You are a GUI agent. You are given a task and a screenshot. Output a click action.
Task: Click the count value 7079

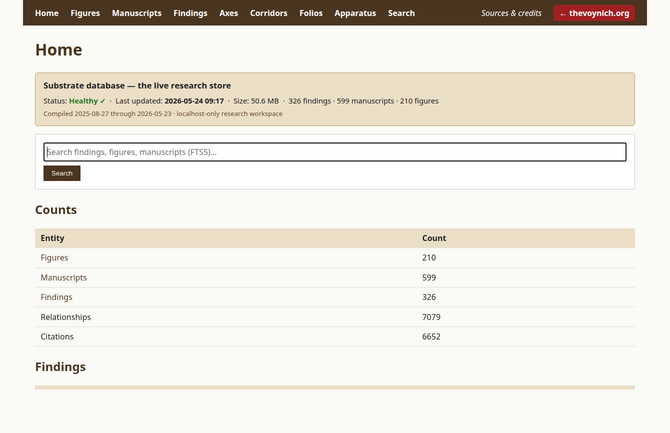coord(431,317)
